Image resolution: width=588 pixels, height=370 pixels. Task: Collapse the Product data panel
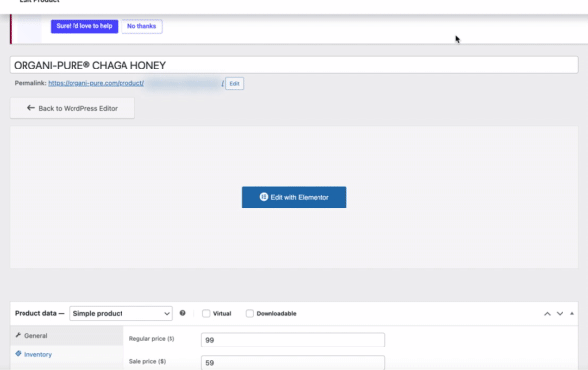tap(572, 314)
